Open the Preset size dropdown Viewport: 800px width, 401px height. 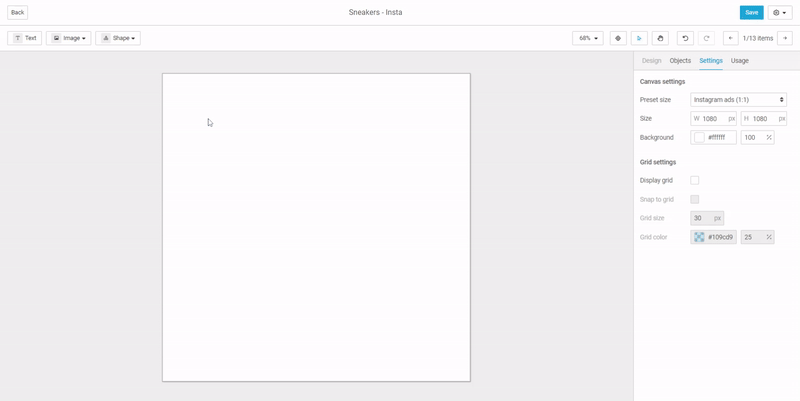point(738,100)
